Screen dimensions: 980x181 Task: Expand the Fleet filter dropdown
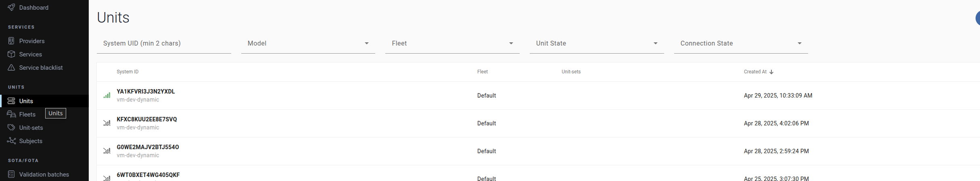tap(452, 44)
